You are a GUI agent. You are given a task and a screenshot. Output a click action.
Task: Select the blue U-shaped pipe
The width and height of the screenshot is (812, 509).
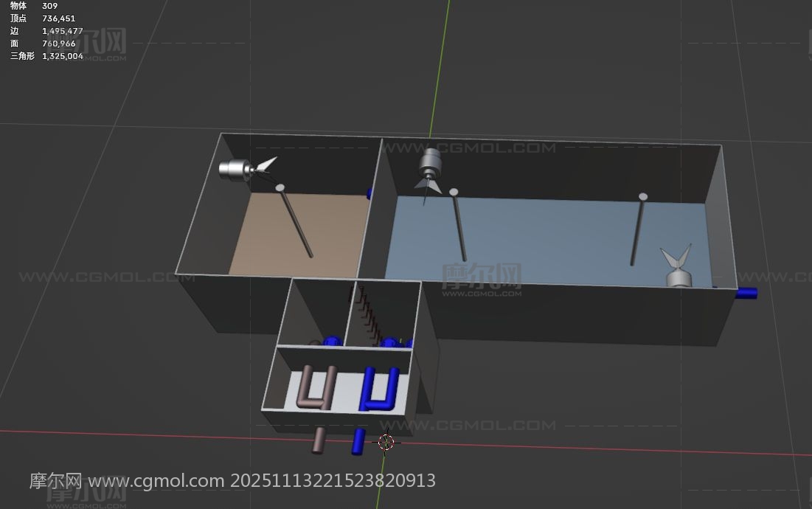379,389
